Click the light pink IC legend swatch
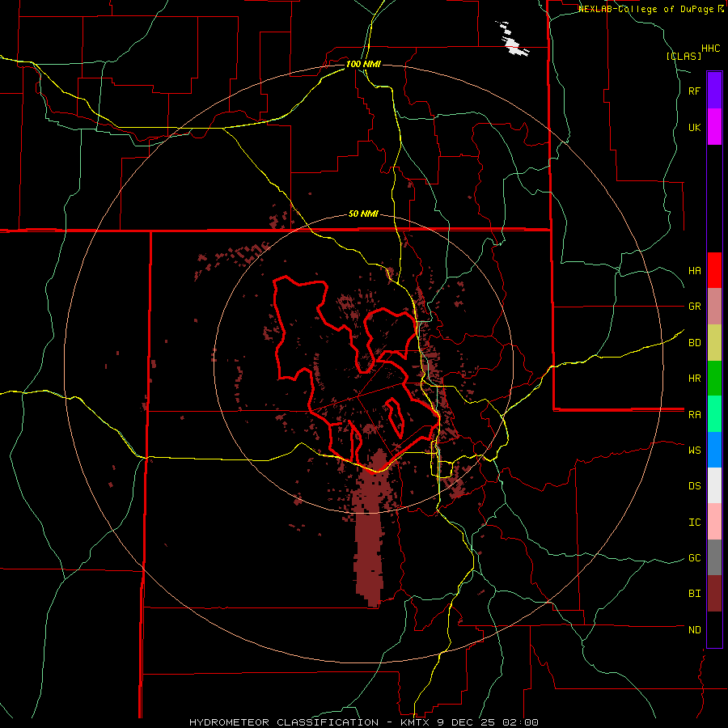This screenshot has width=728, height=728. click(x=714, y=522)
